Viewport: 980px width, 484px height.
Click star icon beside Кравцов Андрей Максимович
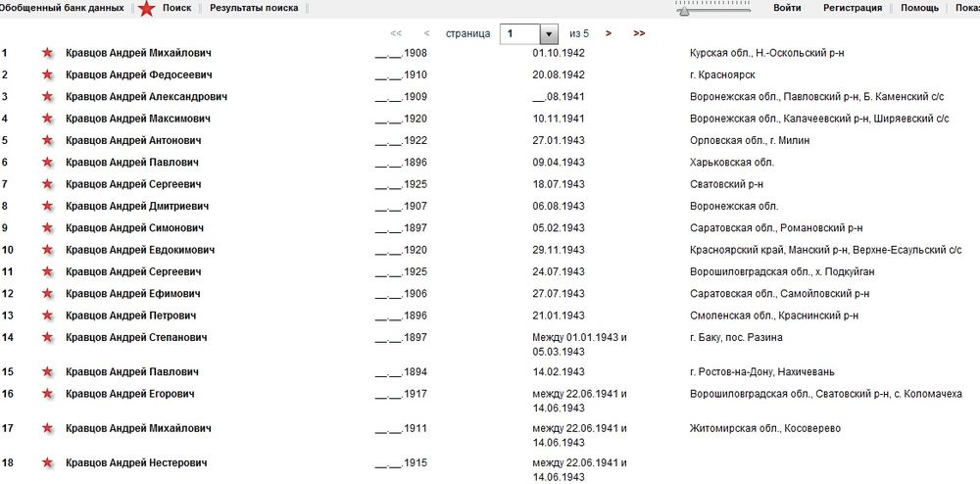click(46, 119)
